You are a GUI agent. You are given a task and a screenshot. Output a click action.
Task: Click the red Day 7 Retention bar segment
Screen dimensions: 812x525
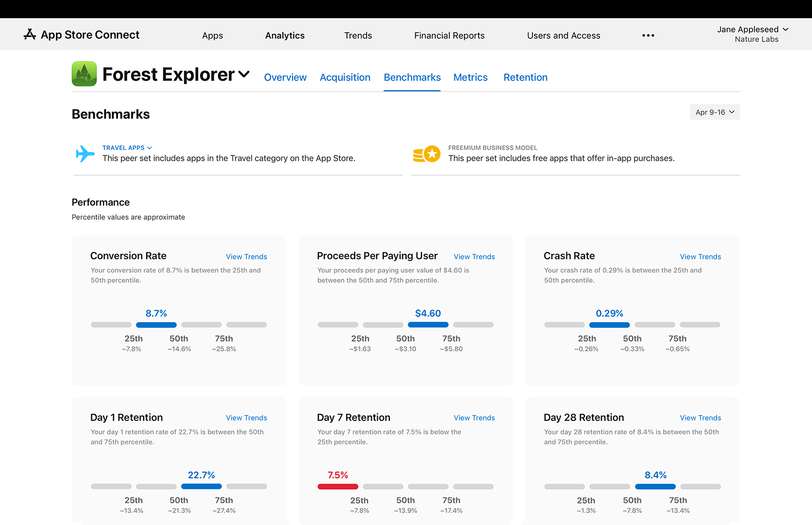(337, 486)
